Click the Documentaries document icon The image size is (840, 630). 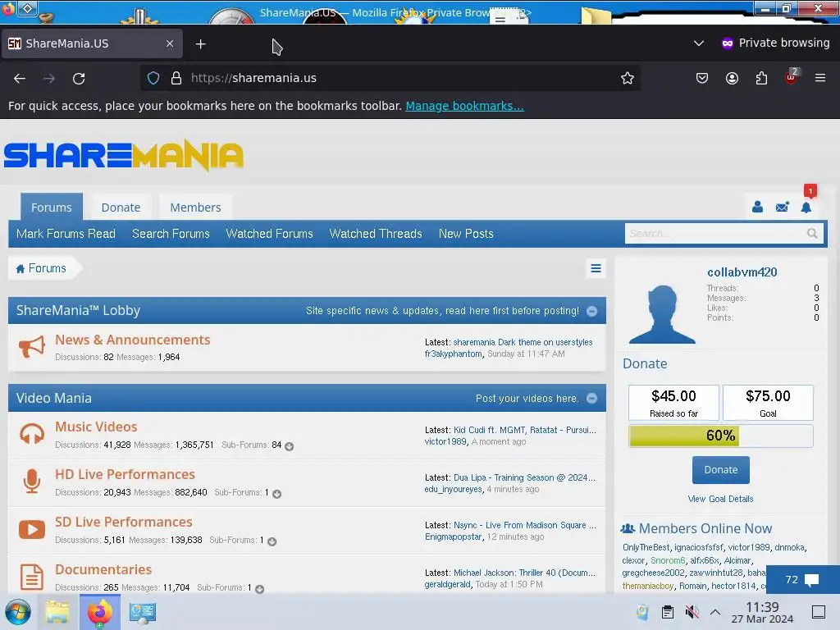pyautogui.click(x=32, y=577)
